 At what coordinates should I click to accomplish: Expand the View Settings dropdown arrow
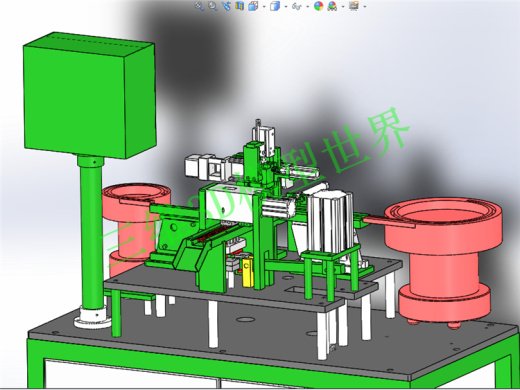pyautogui.click(x=365, y=6)
